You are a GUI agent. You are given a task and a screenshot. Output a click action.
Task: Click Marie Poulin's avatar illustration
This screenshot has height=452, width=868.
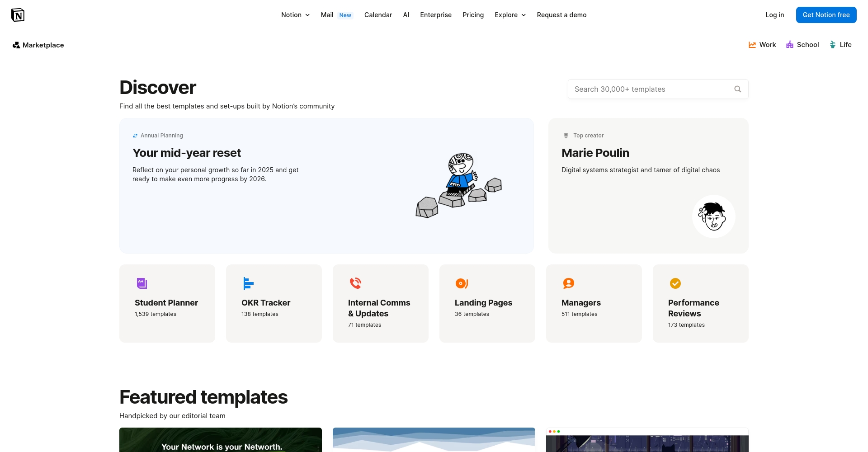coord(714,217)
